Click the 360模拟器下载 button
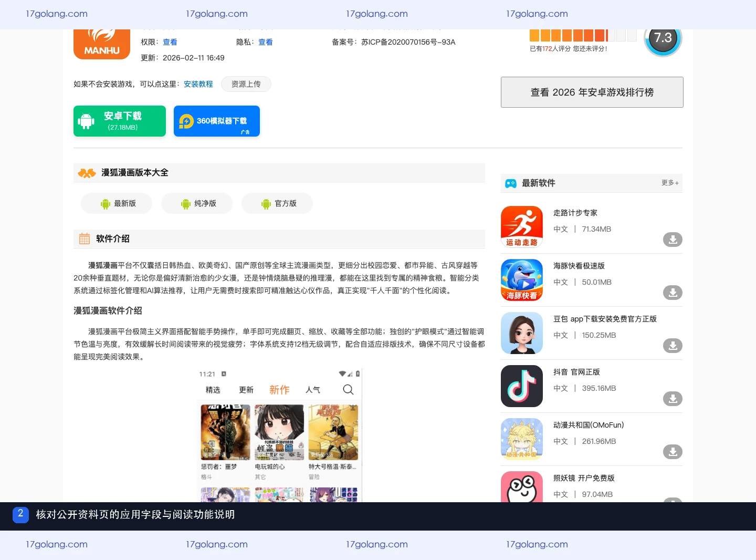Image resolution: width=756 pixels, height=560 pixels. pyautogui.click(x=217, y=121)
